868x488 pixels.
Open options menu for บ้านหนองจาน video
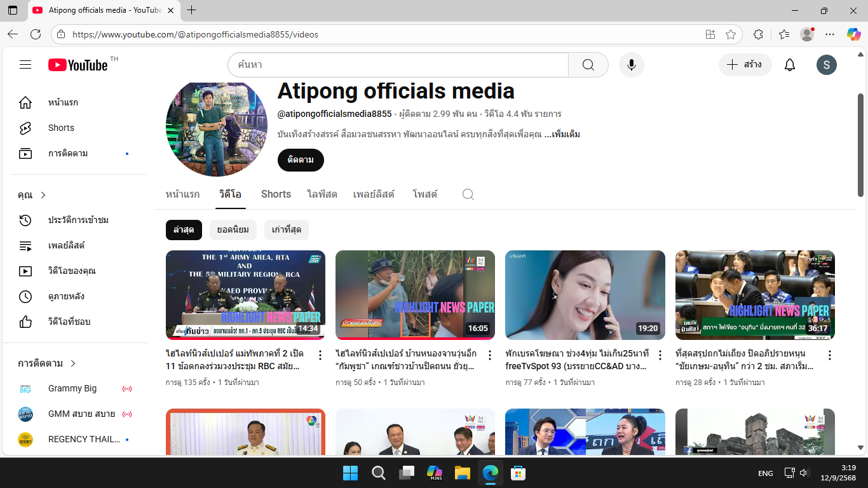tap(490, 355)
